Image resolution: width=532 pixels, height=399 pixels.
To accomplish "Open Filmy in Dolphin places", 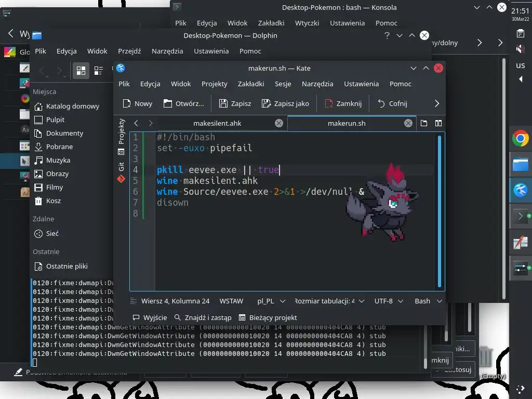I will pyautogui.click(x=49, y=187).
